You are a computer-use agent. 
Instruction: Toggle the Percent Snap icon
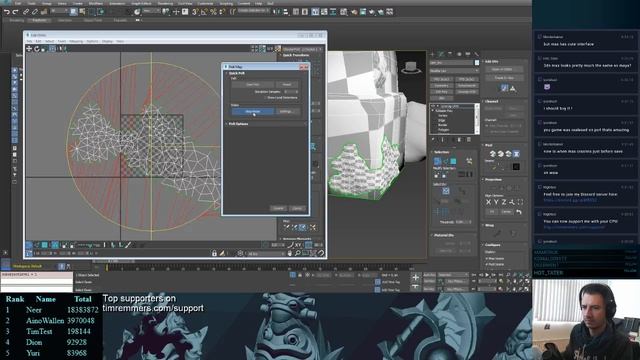point(213,12)
